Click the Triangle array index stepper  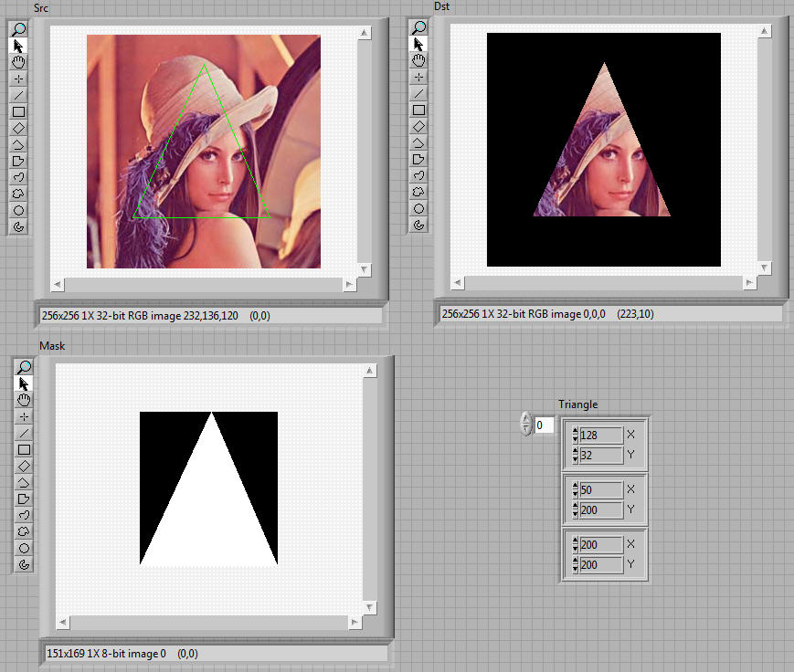click(526, 424)
